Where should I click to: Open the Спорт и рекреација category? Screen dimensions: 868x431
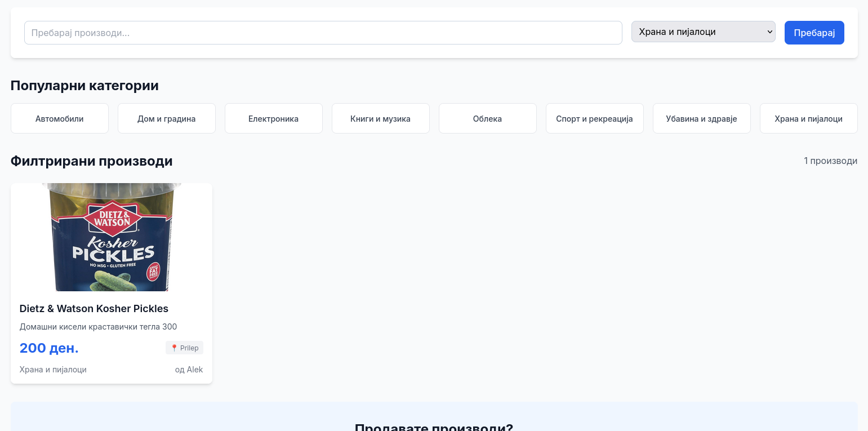click(595, 119)
